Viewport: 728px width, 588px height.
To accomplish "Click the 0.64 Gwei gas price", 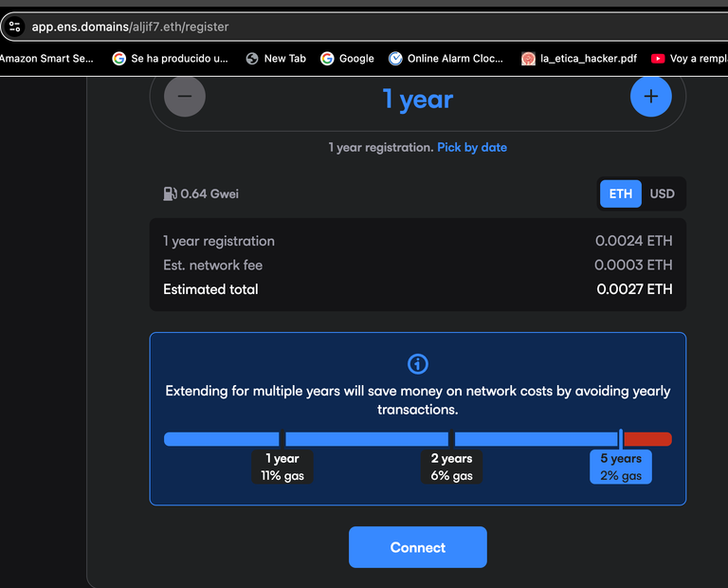I will click(x=209, y=193).
